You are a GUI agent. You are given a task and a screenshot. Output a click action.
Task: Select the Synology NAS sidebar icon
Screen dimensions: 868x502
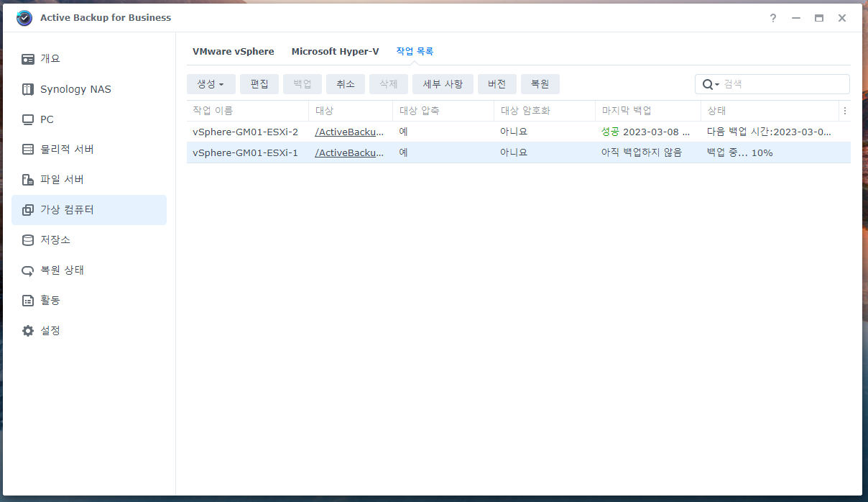click(x=28, y=89)
